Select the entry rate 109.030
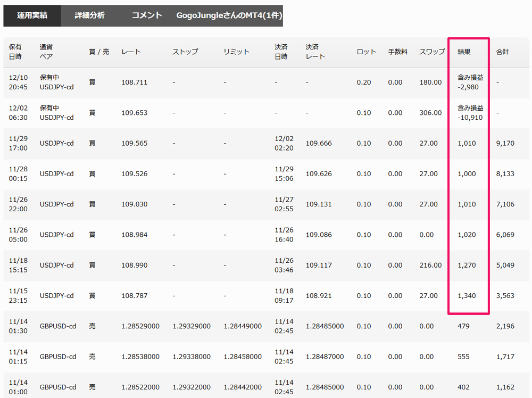The image size is (532, 398). pos(135,205)
